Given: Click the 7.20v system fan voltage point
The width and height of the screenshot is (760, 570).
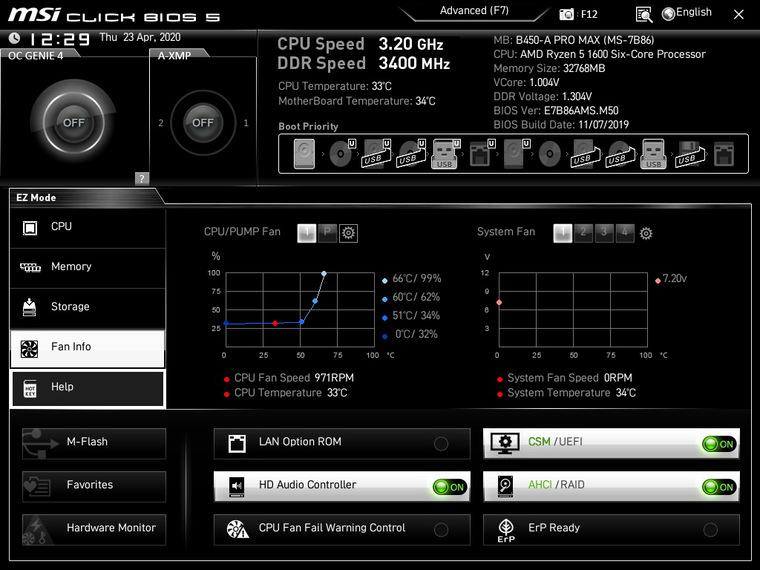Looking at the screenshot, I should tap(499, 302).
